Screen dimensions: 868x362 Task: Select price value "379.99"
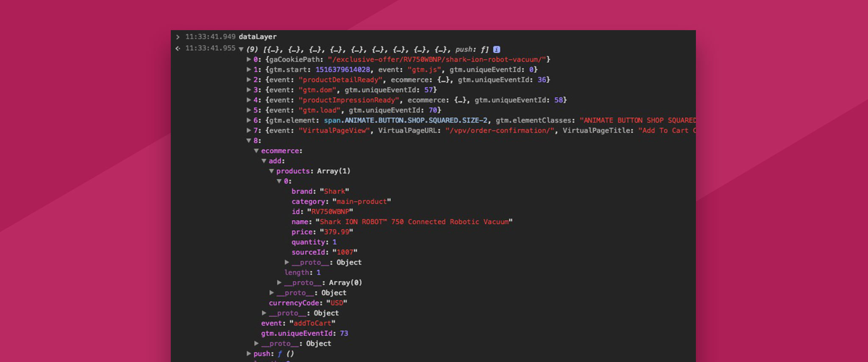(x=337, y=232)
